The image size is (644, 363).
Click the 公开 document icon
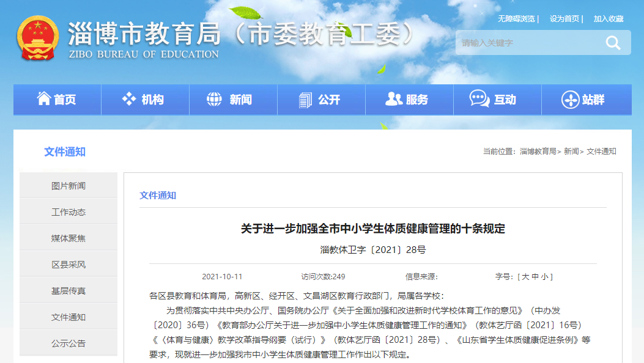tap(305, 100)
